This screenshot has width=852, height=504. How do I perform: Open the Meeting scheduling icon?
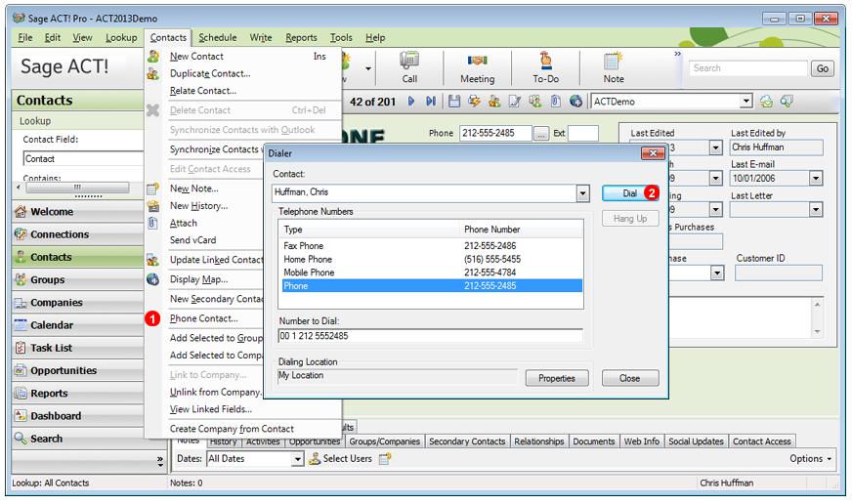477,66
